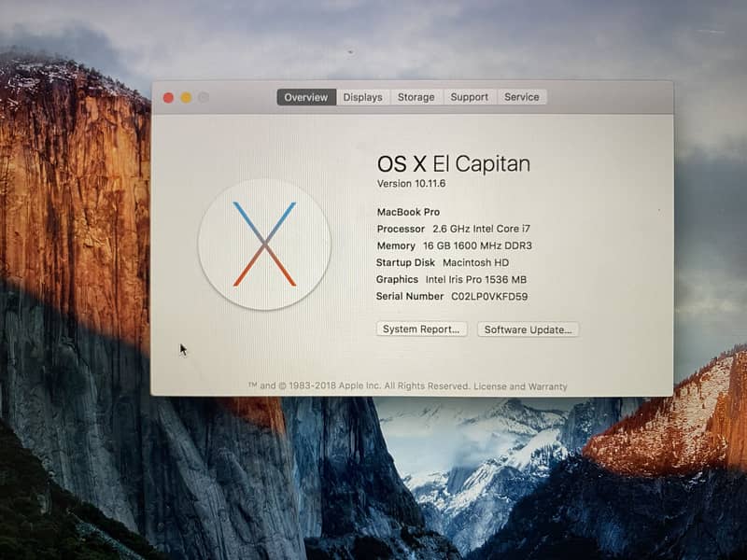The height and width of the screenshot is (560, 747).
Task: Click the Version 10.11.6 text
Action: pyautogui.click(x=411, y=183)
